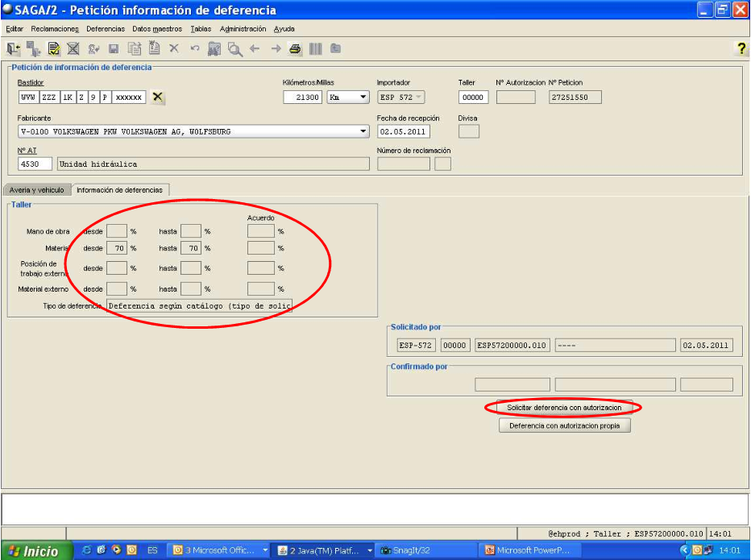Click the Material desde percentage field

[116, 248]
